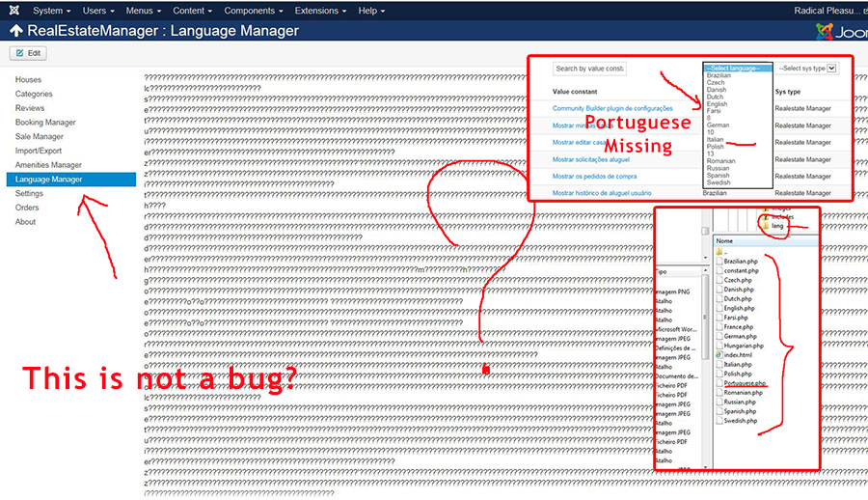Open Orders in the sidebar
The width and height of the screenshot is (868, 500).
27,208
